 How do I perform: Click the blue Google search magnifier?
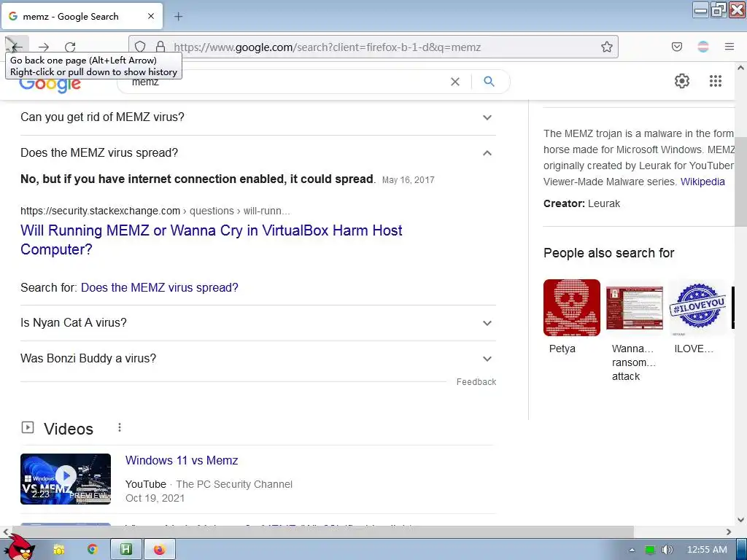(489, 82)
